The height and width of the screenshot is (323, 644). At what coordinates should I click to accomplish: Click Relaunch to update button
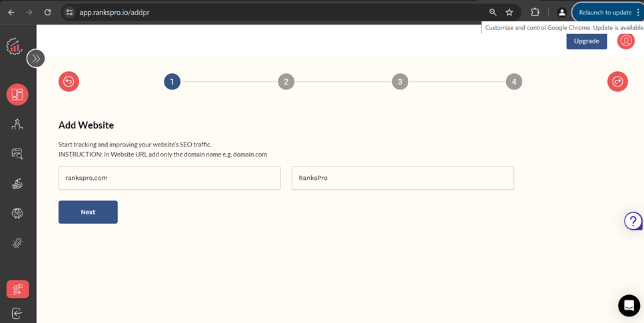click(605, 13)
